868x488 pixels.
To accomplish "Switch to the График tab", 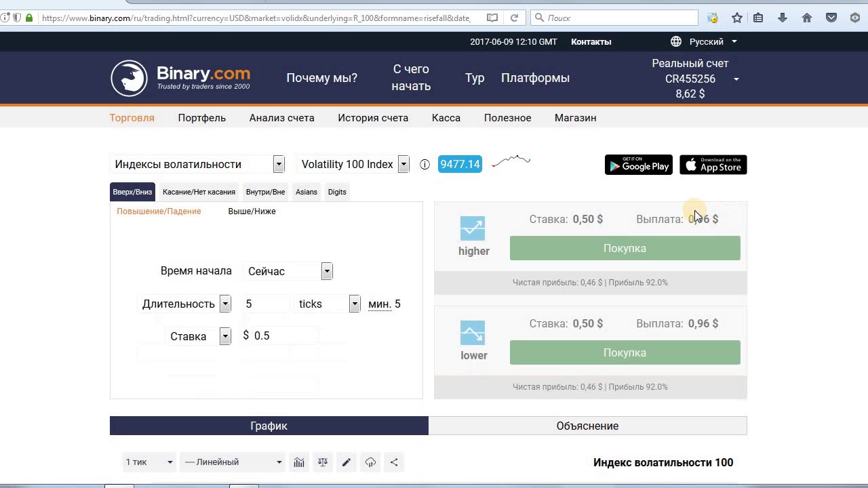I will pos(269,426).
